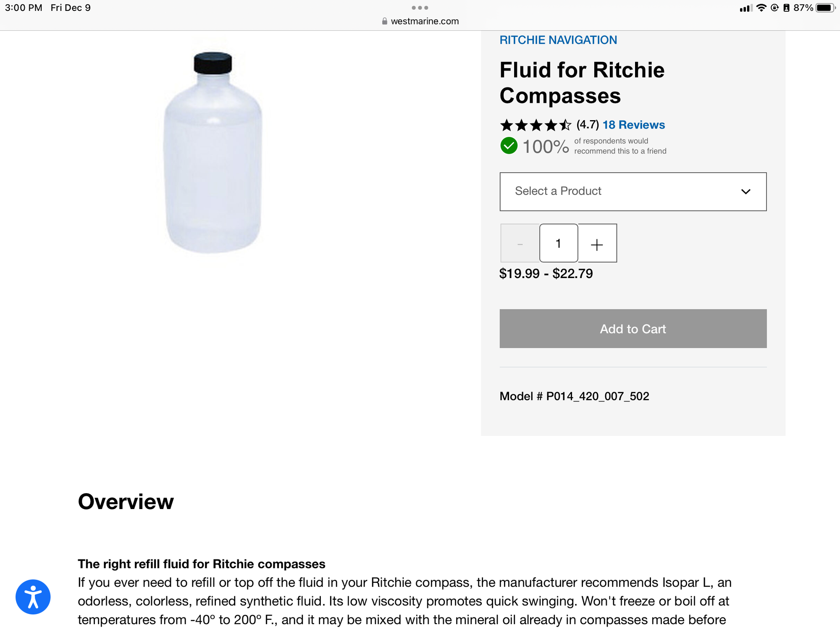This screenshot has height=630, width=840.
Task: Tap the Wi-Fi status icon
Action: [761, 8]
